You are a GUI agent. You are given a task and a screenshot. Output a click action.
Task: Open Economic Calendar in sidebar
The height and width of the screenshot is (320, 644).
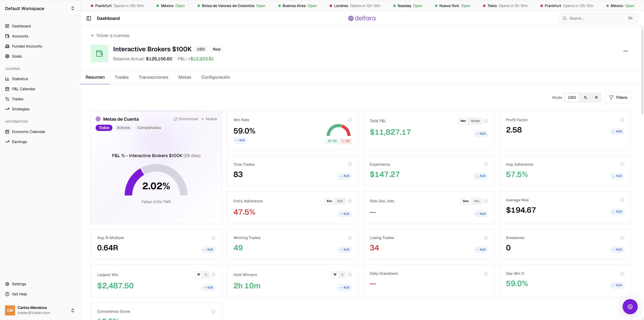40,132
